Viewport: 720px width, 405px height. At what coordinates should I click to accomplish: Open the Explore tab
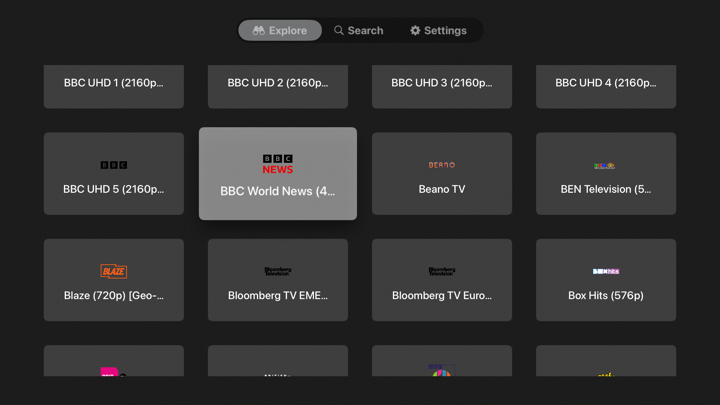pyautogui.click(x=280, y=30)
